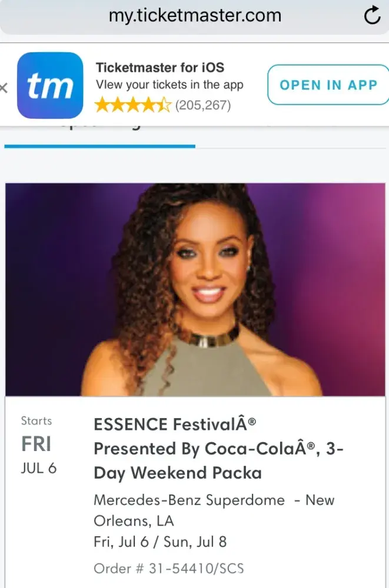This screenshot has width=389, height=588.
Task: Tap the Orleans, LA location line
Action: point(134,521)
